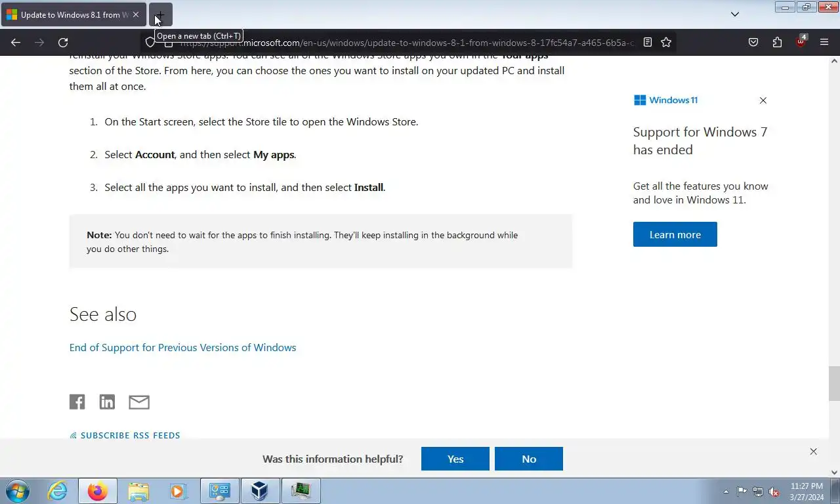Go back to the previous page
The image size is (840, 504).
click(x=16, y=42)
